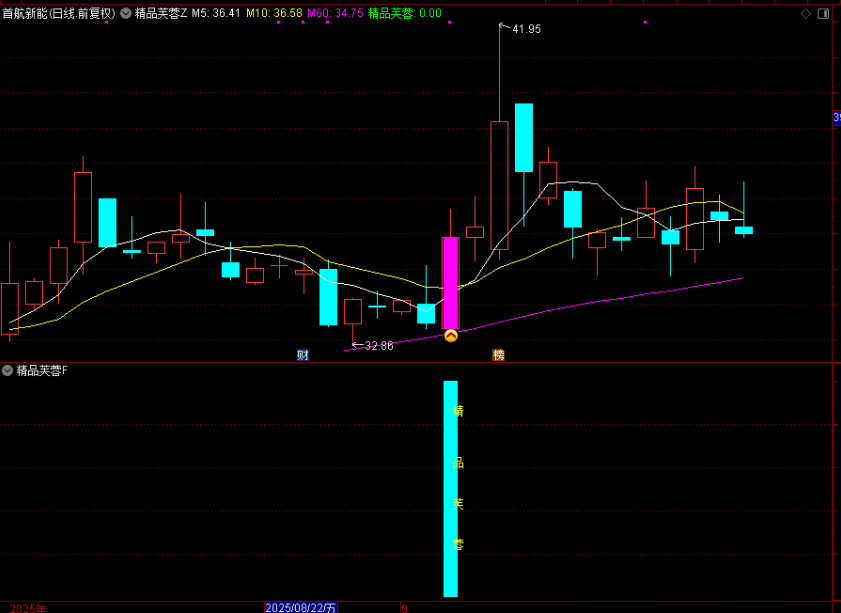The height and width of the screenshot is (613, 841).
Task: Click the 32.86 low price marker
Action: [378, 346]
